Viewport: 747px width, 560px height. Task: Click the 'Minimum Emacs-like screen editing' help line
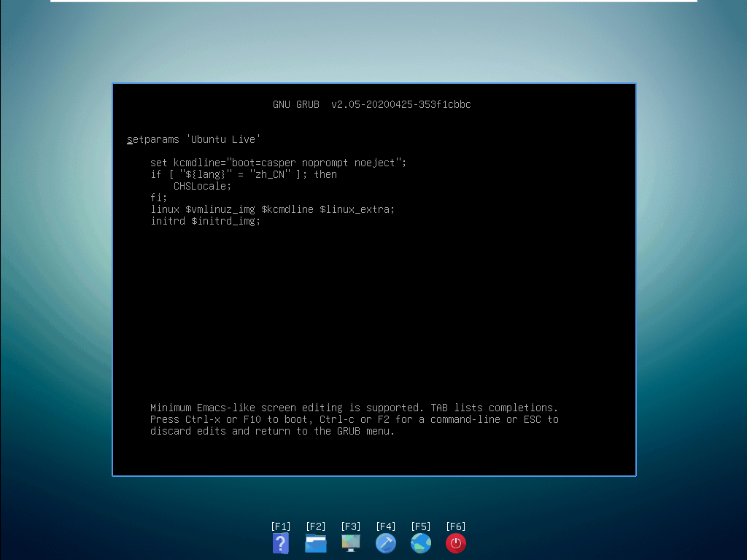(x=354, y=408)
